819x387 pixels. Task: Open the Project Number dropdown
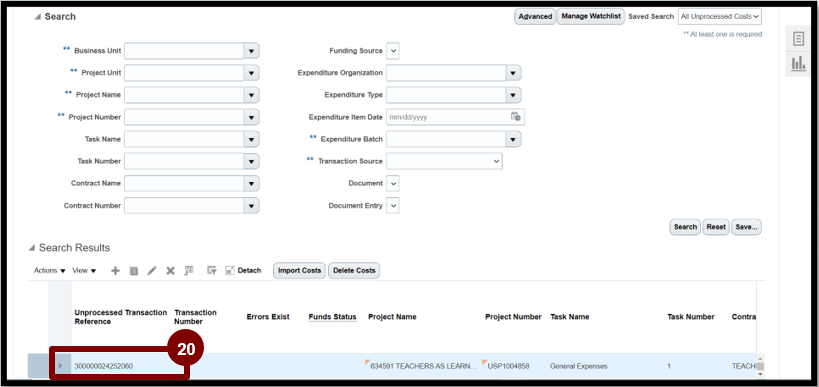251,117
